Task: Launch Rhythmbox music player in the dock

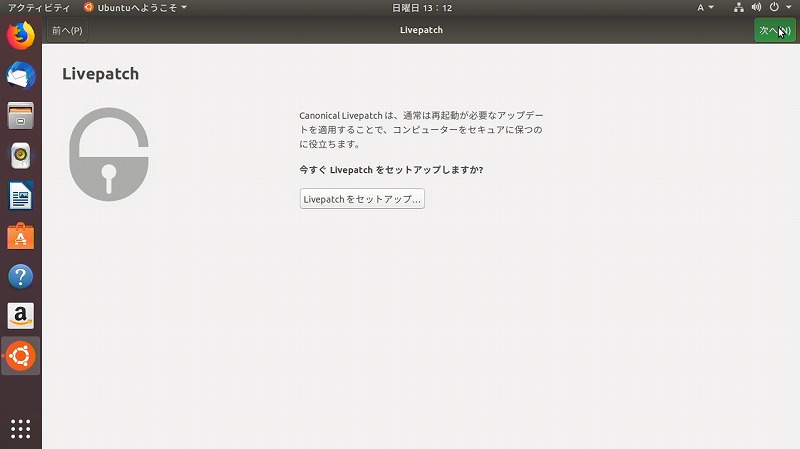Action: (x=20, y=156)
